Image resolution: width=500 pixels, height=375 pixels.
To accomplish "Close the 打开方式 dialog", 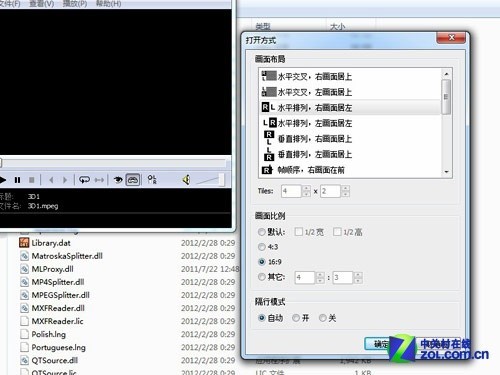I will 451,38.
